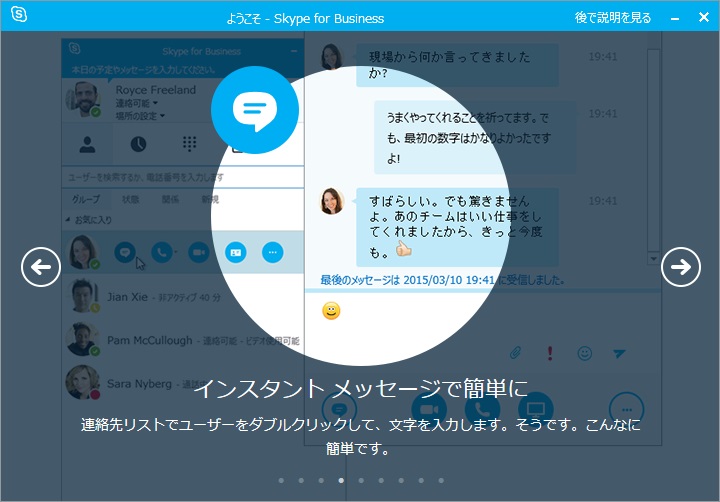
Task: Click the thumbs-up emoji in the message
Action: (404, 249)
